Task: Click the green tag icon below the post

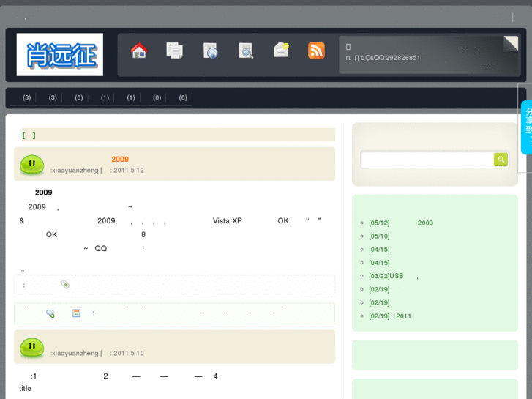Action: [65, 285]
